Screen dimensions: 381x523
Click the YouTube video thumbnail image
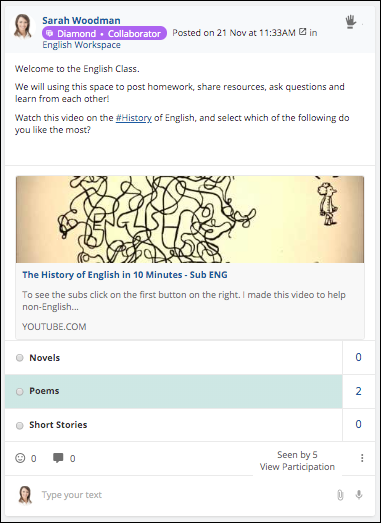[x=190, y=219]
